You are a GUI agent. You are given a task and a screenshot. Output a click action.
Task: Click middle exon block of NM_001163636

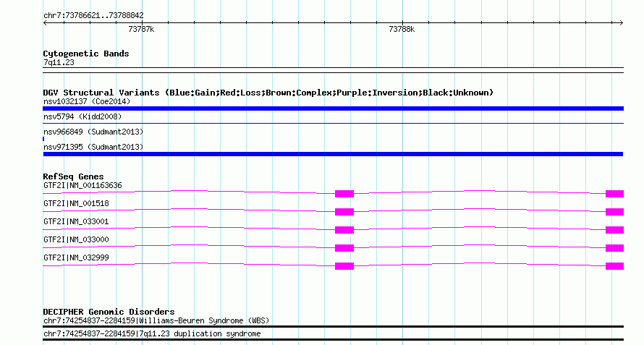click(344, 194)
